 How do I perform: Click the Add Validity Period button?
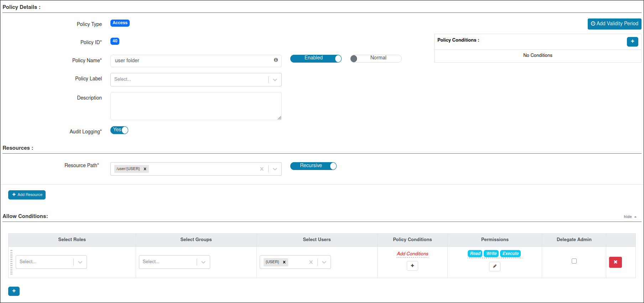tap(614, 24)
